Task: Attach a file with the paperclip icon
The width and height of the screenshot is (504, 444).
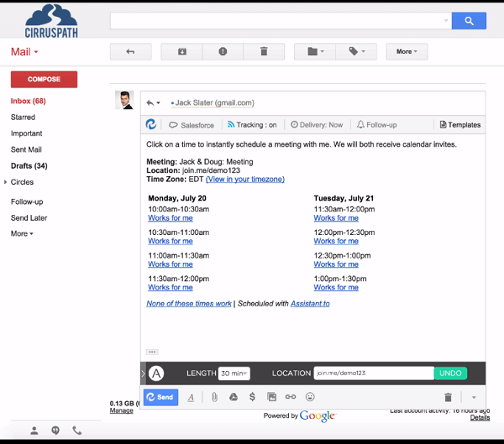Action: pos(214,397)
